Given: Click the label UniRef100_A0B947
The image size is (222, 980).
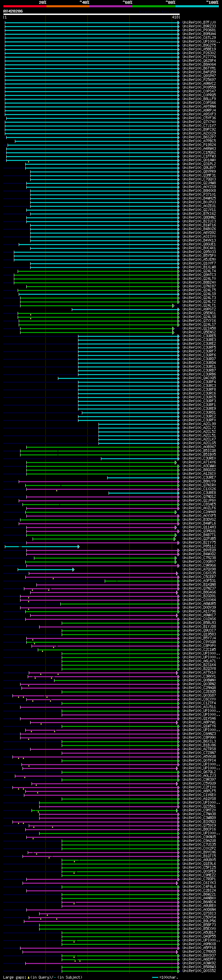Looking at the screenshot, I should (199, 447).
